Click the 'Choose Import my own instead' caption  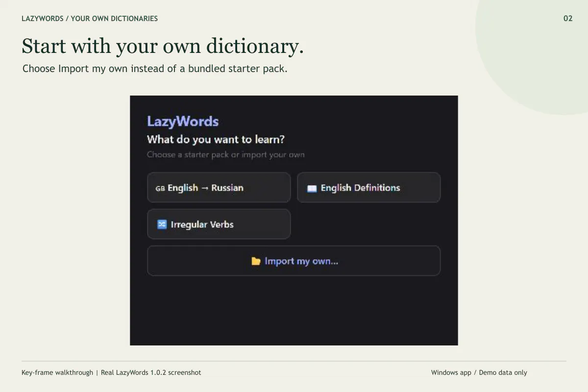[x=155, y=69]
